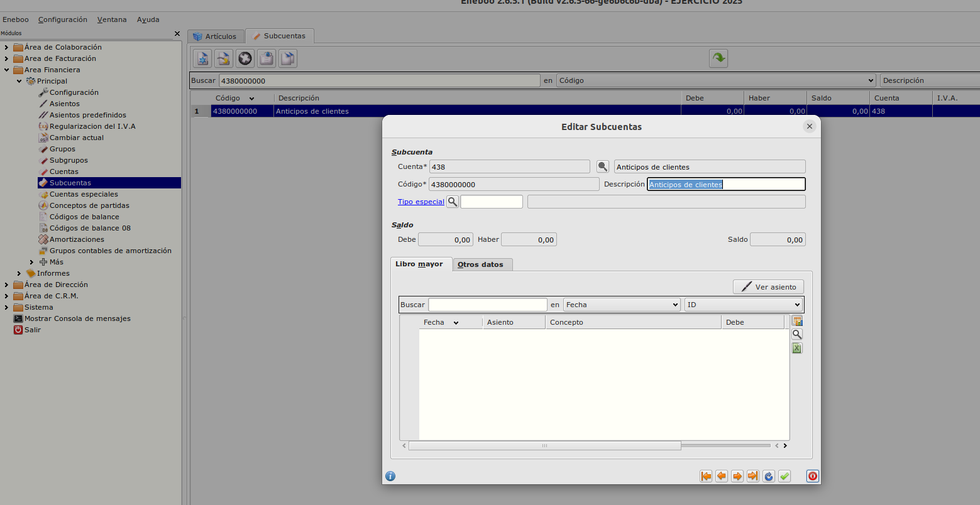The width and height of the screenshot is (980, 505).
Task: Click the chart table icon beside ledger grid
Action: pyautogui.click(x=797, y=321)
